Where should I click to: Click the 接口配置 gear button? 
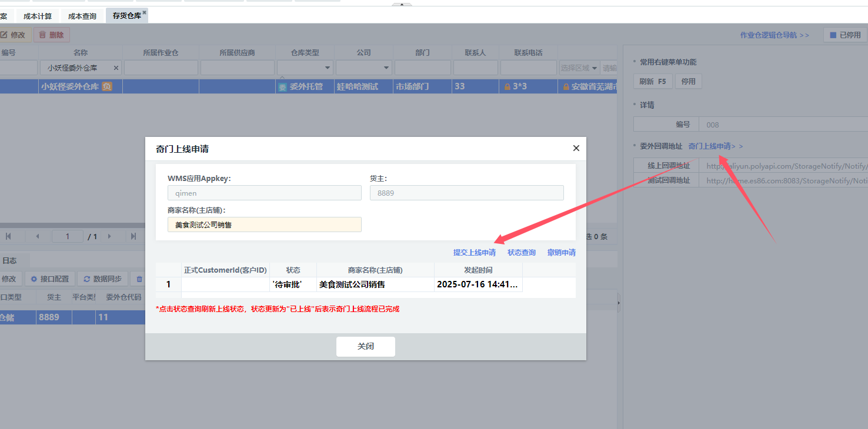[50, 279]
